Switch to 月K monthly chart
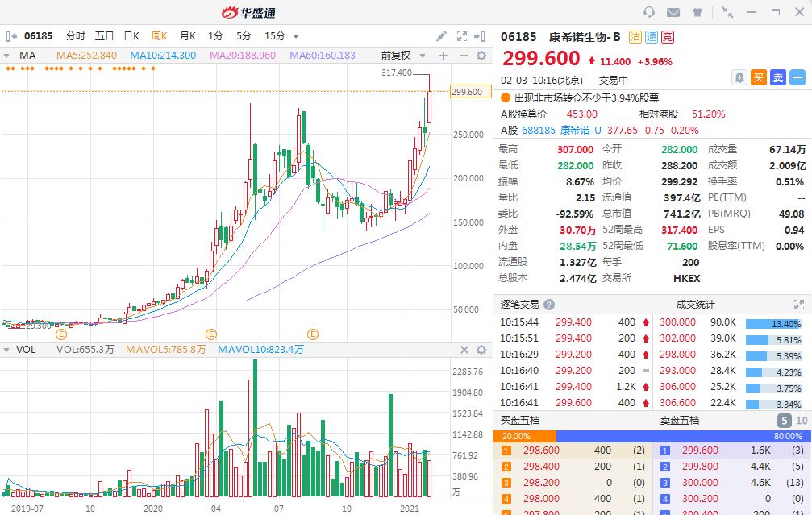This screenshot has height=515, width=812. [187, 36]
